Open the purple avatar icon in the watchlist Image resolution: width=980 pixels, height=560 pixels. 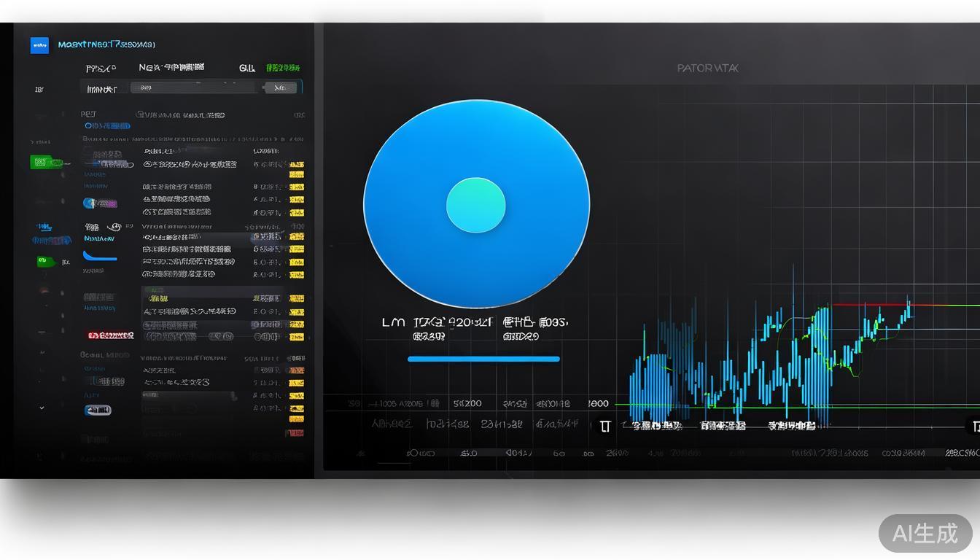(x=88, y=202)
